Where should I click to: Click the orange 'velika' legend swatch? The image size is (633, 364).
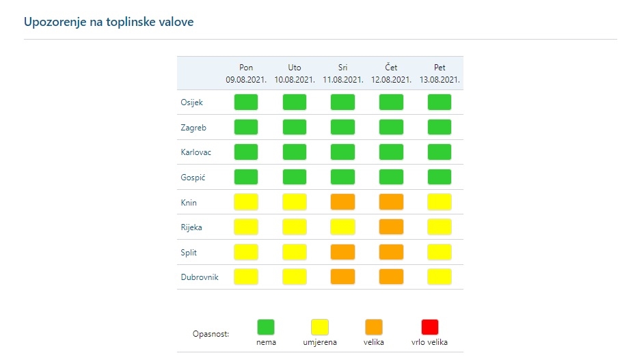pos(374,327)
